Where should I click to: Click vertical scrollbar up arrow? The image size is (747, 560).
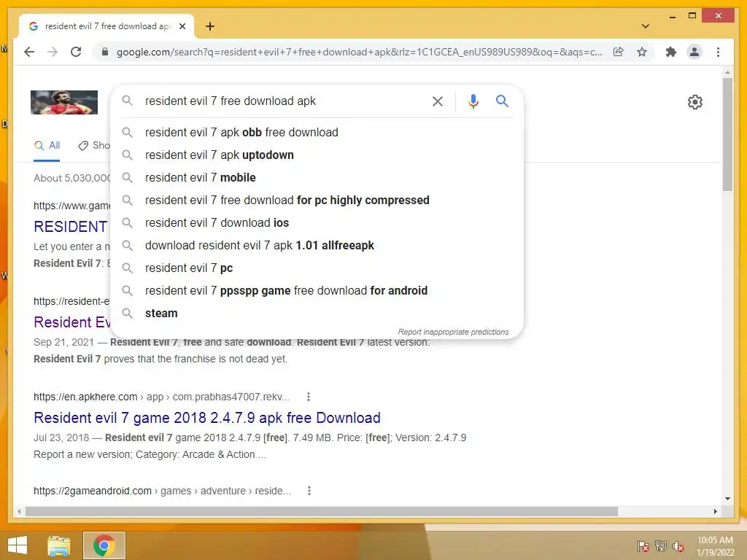pos(727,72)
